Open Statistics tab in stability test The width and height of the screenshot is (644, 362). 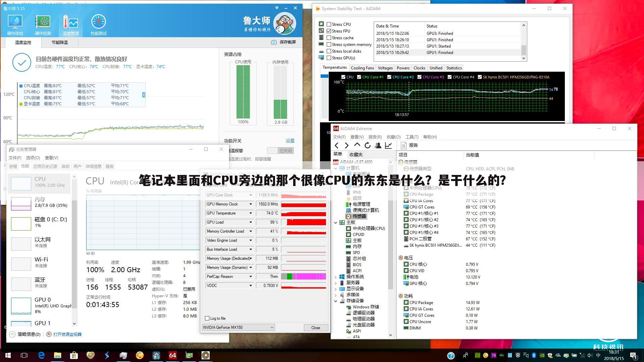454,68
